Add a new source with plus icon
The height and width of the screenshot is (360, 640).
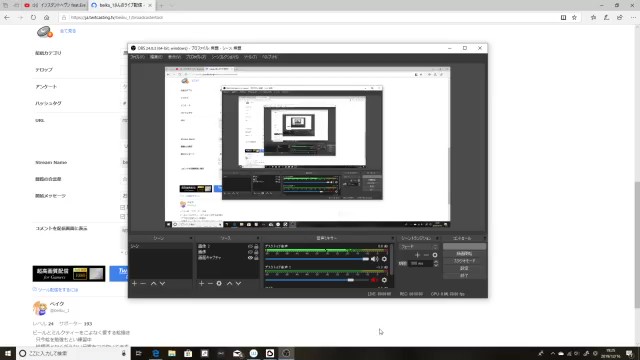pyautogui.click(x=201, y=283)
